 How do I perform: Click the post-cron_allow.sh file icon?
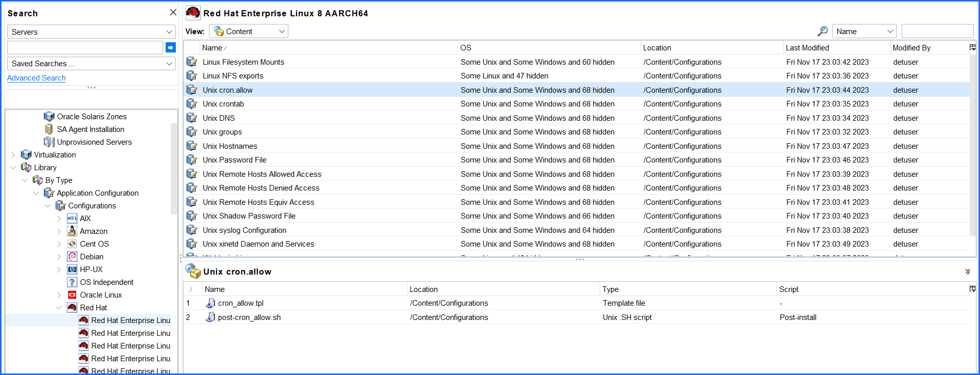(210, 317)
